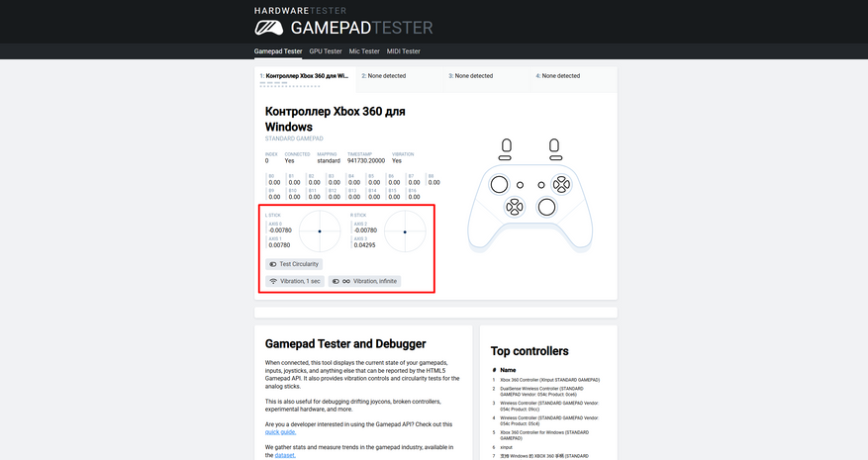
Task: Click the right analog stick on gamepad diagram
Action: tap(546, 207)
